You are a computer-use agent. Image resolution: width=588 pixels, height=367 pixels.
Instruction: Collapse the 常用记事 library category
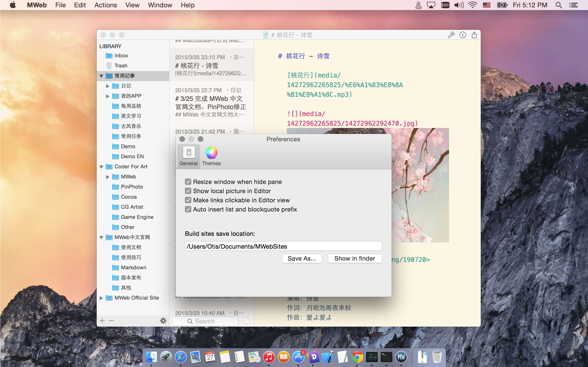pos(101,76)
